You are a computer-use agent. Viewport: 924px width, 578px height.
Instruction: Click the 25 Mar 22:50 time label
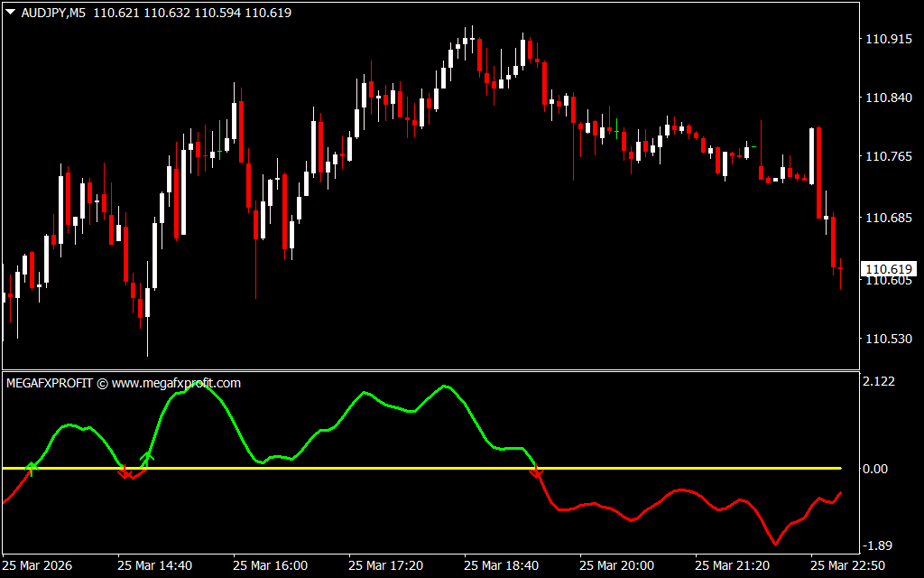847,565
